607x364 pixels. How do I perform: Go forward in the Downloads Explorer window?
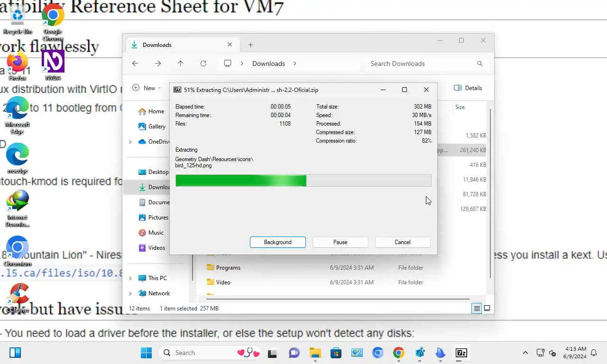tap(158, 64)
